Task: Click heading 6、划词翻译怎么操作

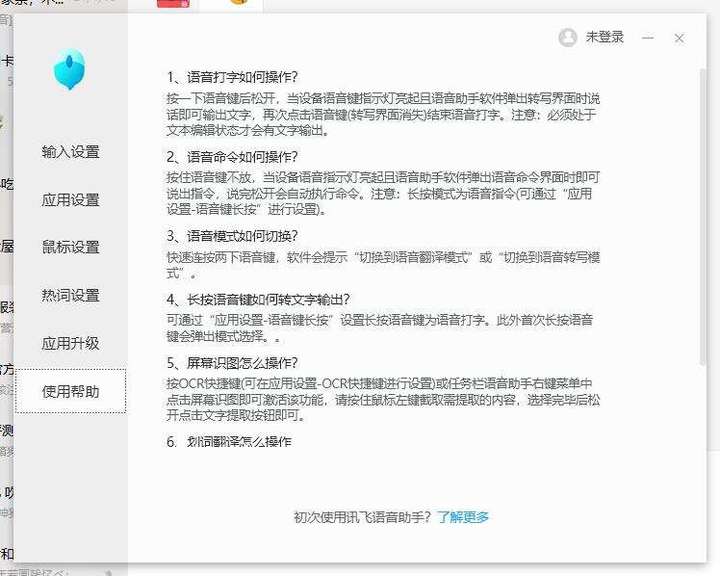Action: pos(229,441)
